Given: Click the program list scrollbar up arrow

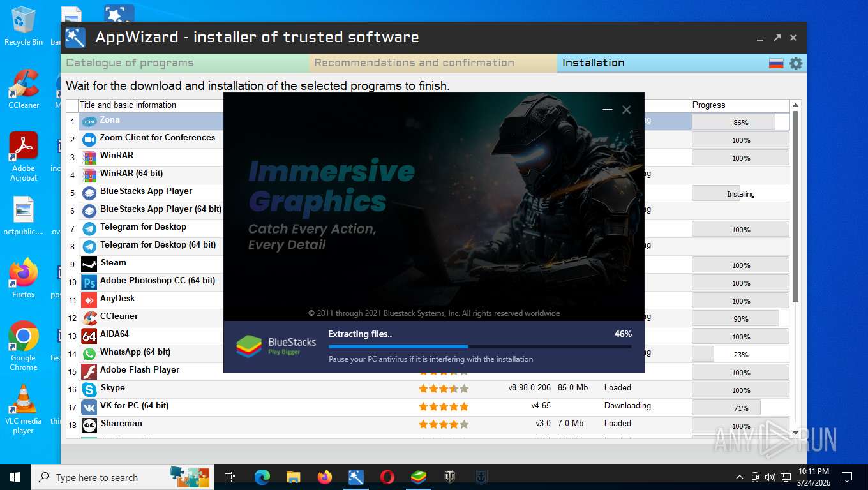Looking at the screenshot, I should [795, 105].
